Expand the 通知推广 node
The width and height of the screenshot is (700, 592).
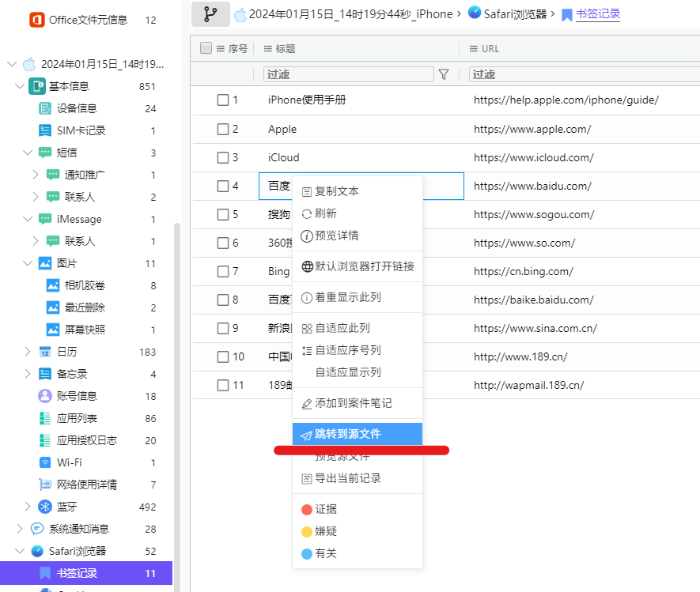36,175
